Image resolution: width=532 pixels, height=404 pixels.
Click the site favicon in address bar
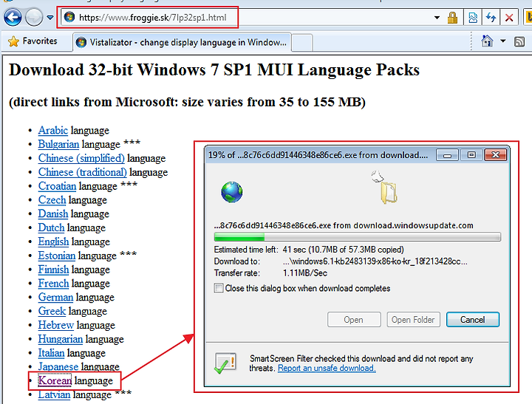[69, 17]
